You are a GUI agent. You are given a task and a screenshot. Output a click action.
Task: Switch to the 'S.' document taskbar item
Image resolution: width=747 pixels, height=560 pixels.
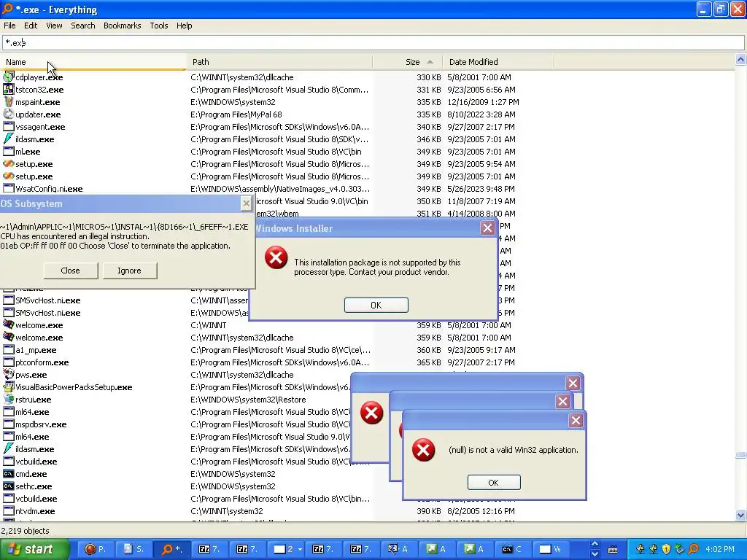[x=133, y=549]
